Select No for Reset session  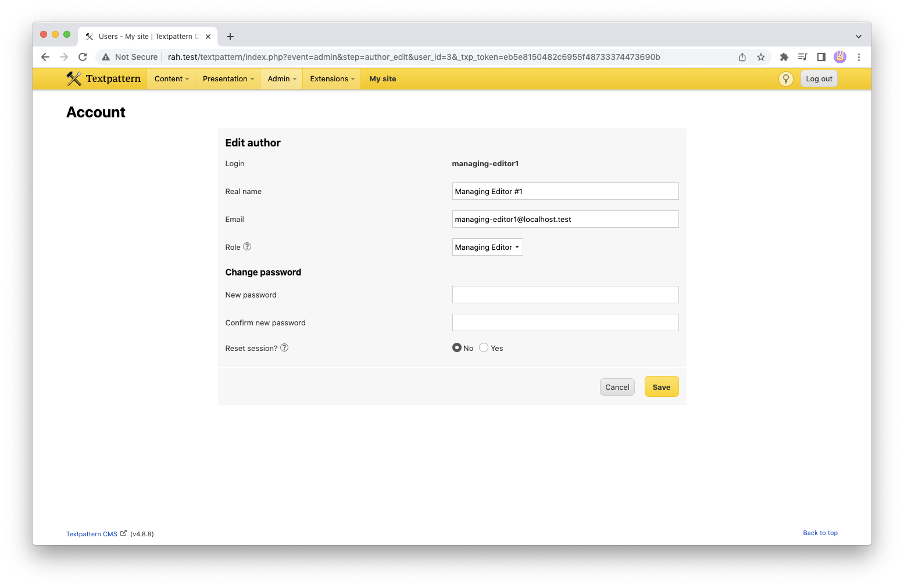pos(457,347)
